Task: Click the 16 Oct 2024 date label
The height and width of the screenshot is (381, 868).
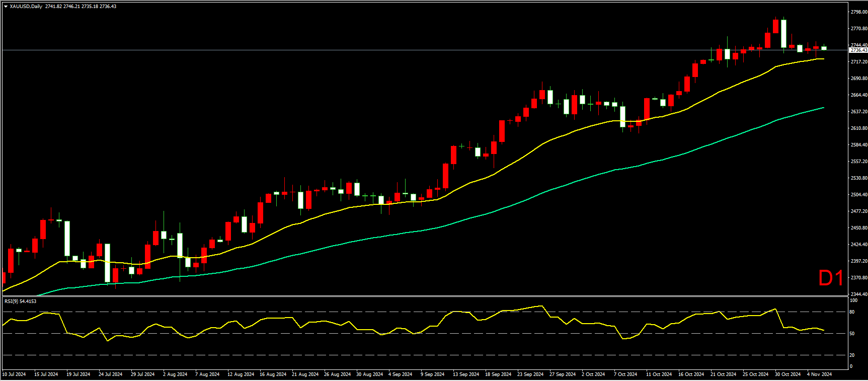Action: 691,374
